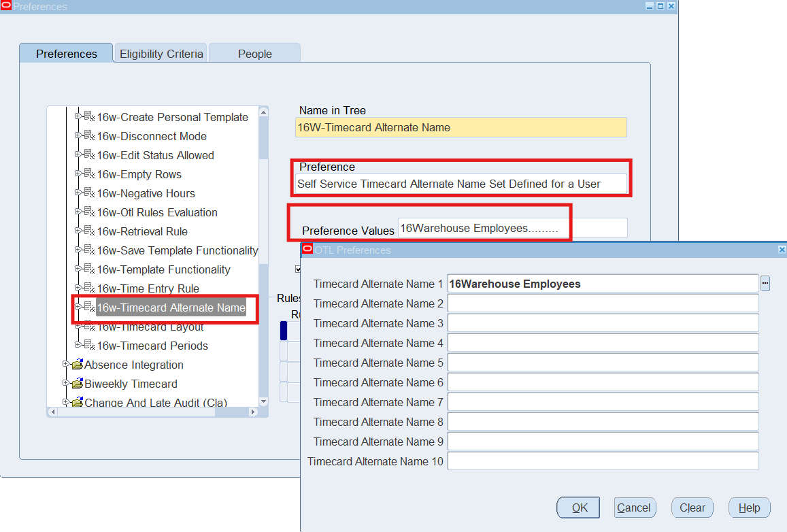Click the Biweekly Timecard folder icon
The image size is (787, 532).
(77, 384)
